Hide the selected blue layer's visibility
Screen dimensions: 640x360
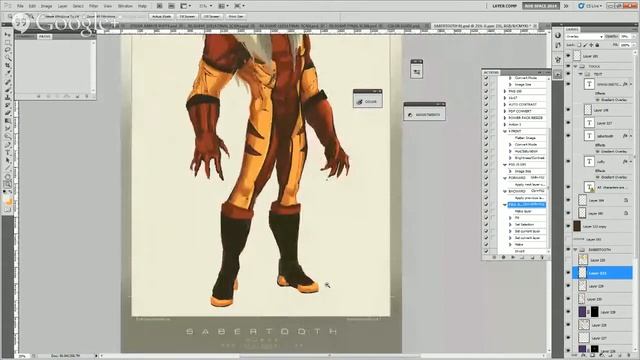[x=568, y=273]
